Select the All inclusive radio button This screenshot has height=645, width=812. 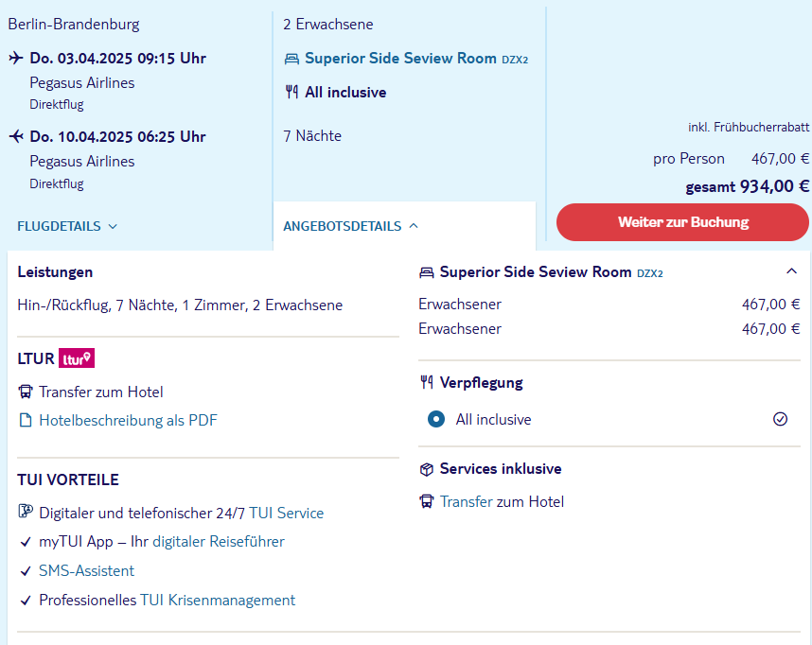(x=436, y=419)
